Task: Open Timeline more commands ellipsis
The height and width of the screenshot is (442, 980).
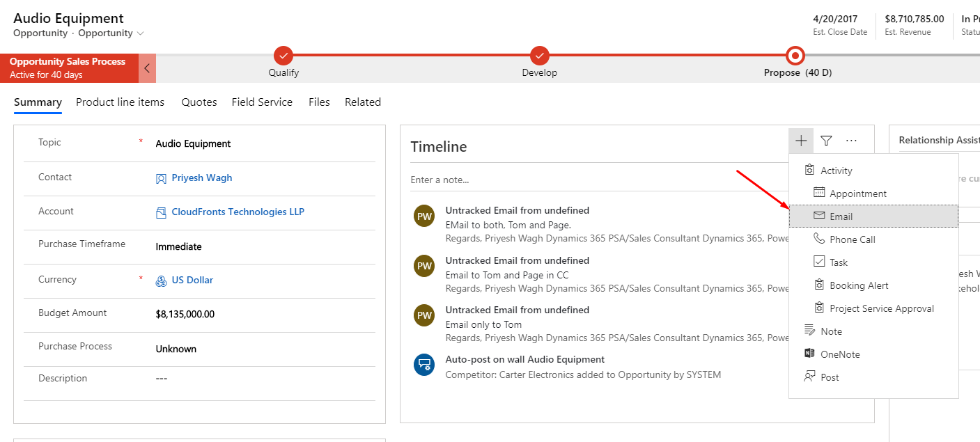Action: tap(851, 140)
